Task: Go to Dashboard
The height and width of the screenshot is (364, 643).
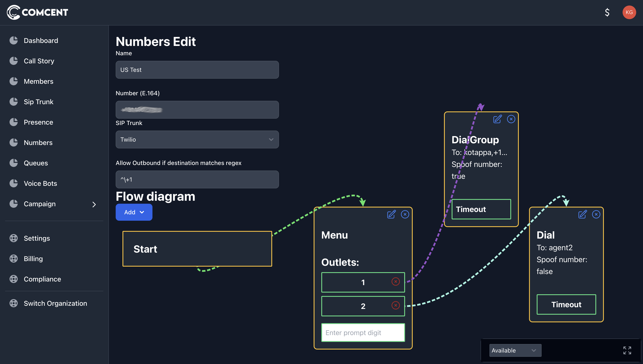Action: tap(41, 40)
